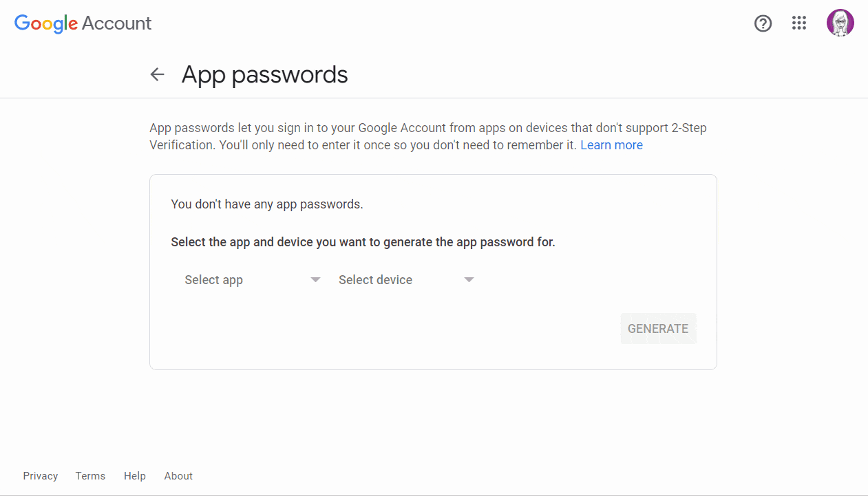868x496 pixels.
Task: Click the Account text beside the logo
Action: click(x=116, y=23)
